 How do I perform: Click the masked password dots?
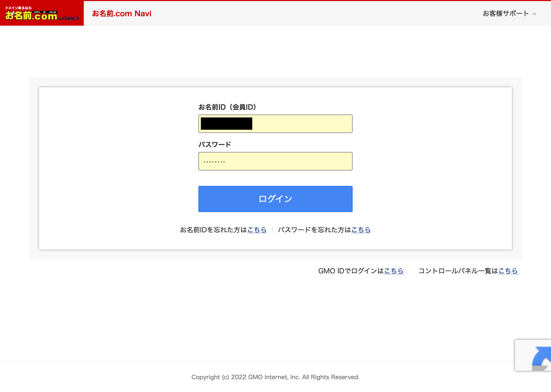tap(214, 162)
